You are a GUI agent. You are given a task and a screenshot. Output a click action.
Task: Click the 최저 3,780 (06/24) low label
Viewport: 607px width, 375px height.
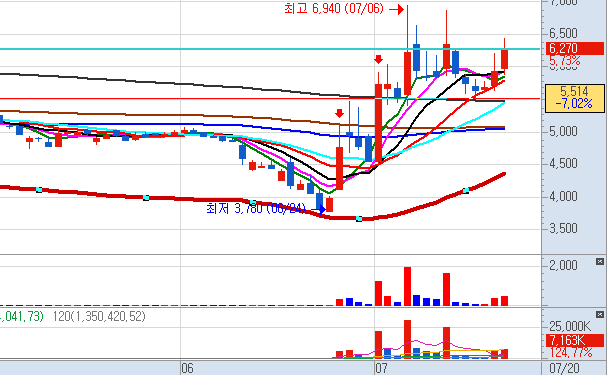(x=256, y=209)
